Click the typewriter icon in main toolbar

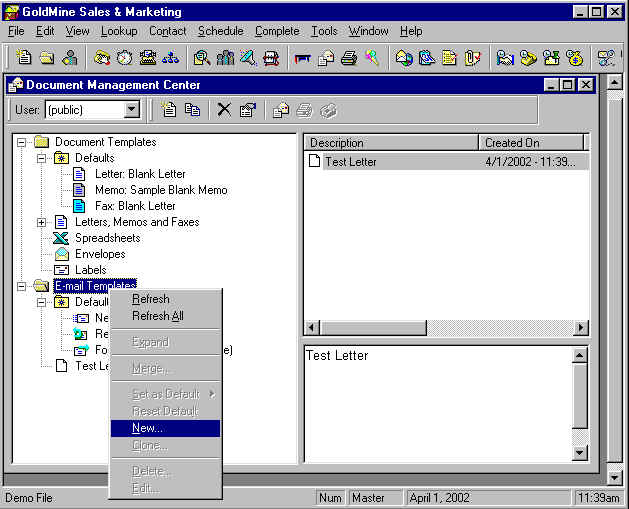tap(148, 58)
